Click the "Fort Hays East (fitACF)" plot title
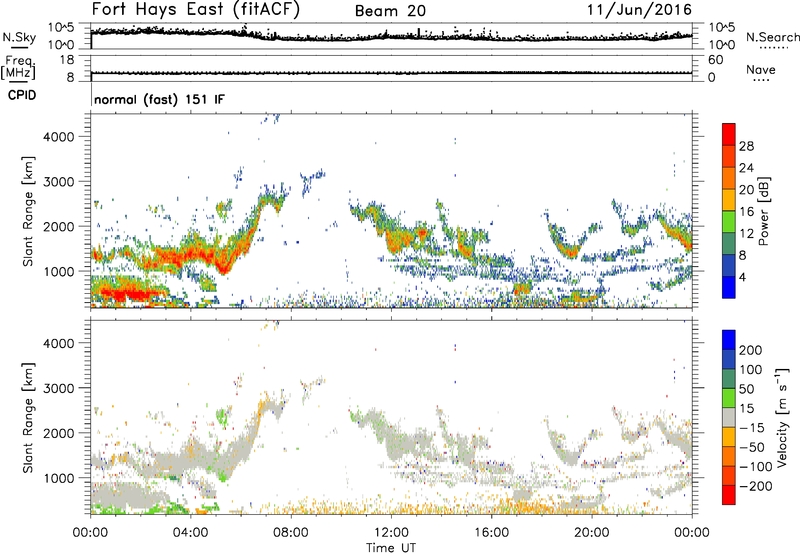This screenshot has height=554, width=800. pos(196,10)
